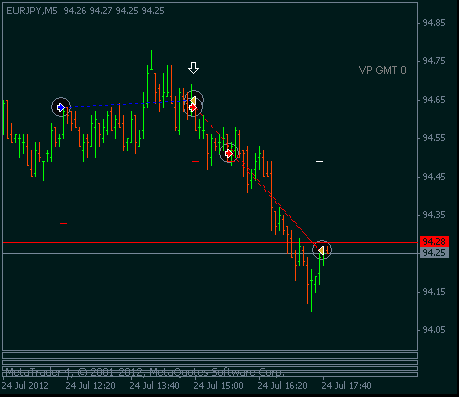Click the small red dash near 15:00

(195, 161)
